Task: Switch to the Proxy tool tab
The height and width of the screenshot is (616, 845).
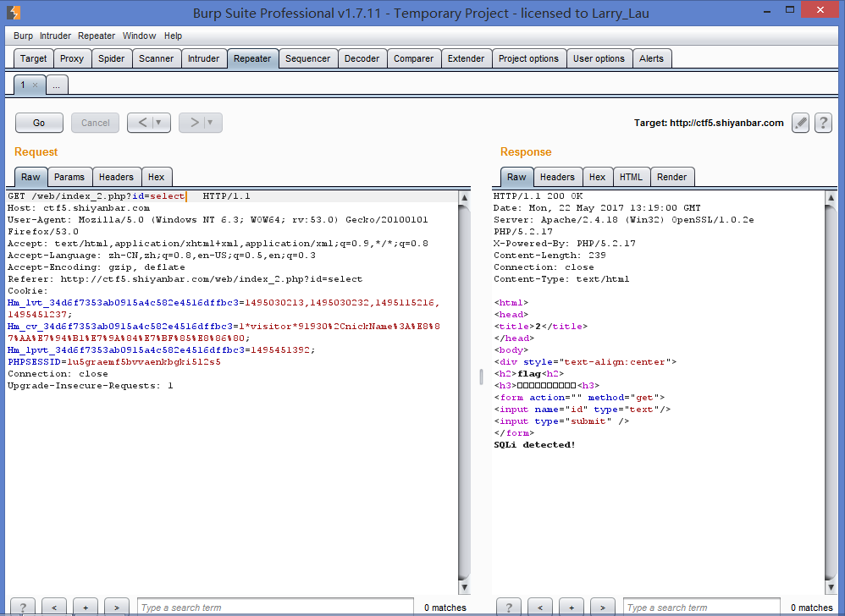Action: pos(72,58)
